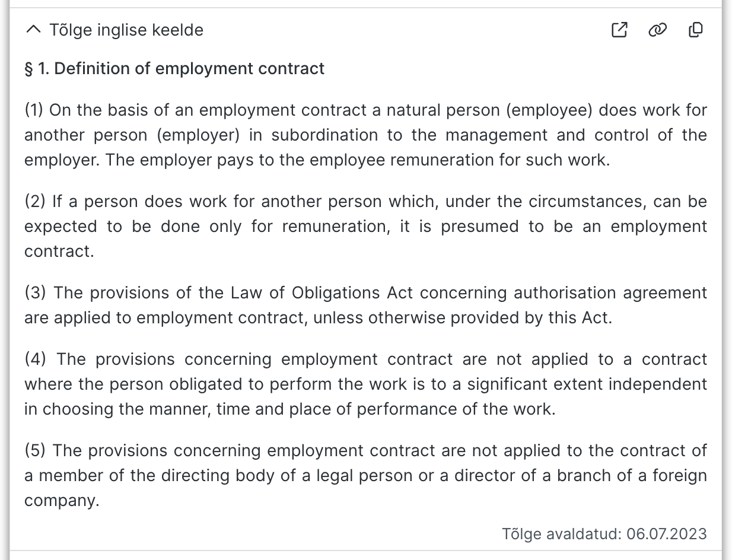This screenshot has width=732, height=560.
Task: Click the date '06.07.2023'
Action: point(667,534)
